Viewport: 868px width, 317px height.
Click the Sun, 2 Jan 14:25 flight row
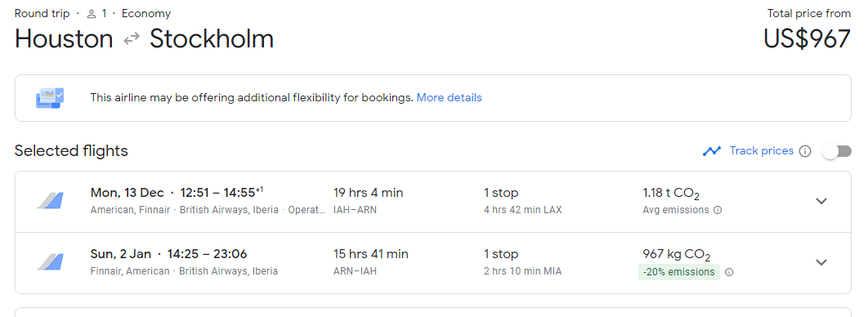coord(433,263)
